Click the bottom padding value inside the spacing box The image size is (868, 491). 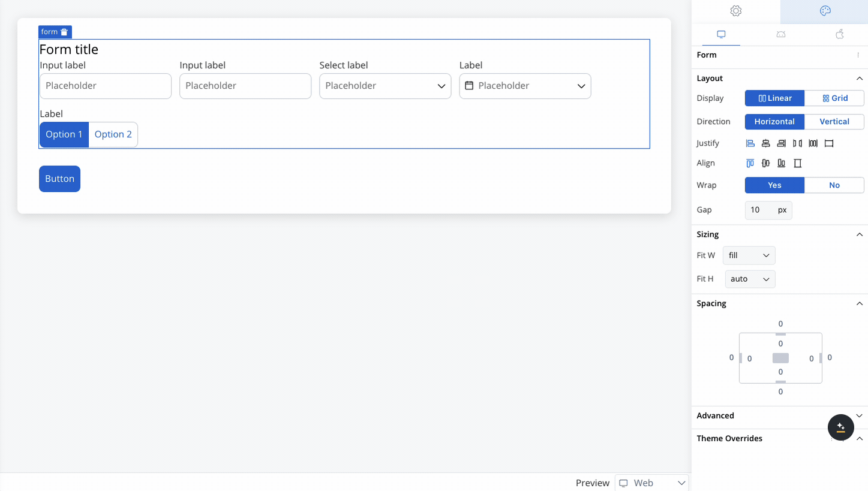[x=780, y=372]
